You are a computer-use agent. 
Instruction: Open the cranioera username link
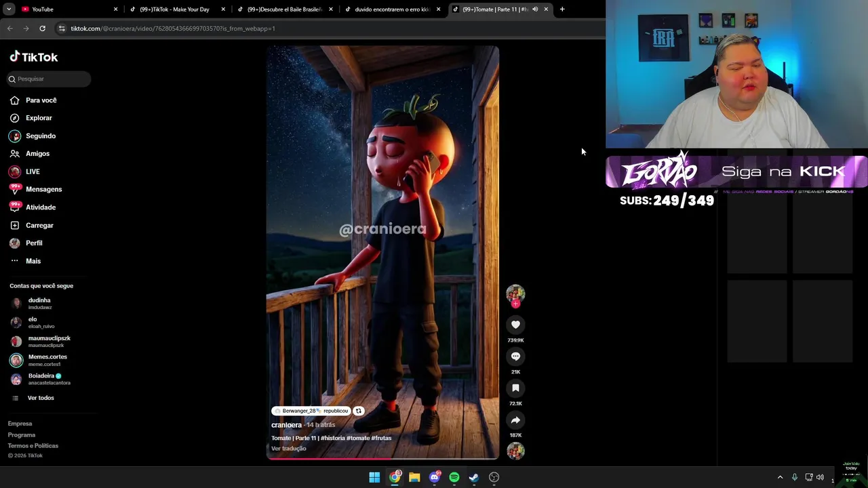pos(286,425)
